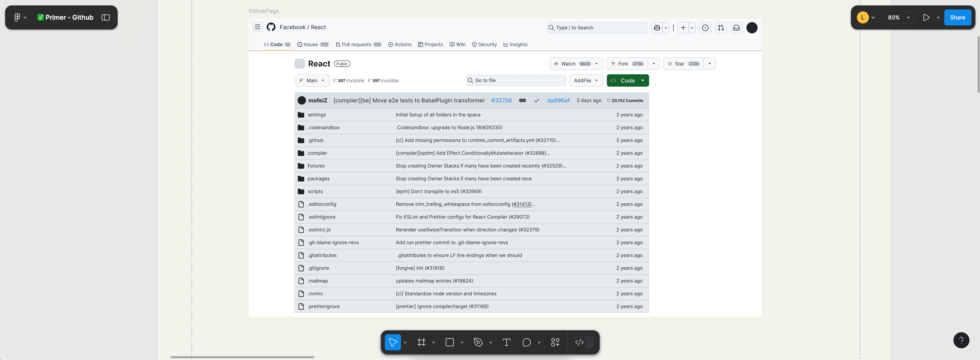Open the AddFile dropdown

586,80
